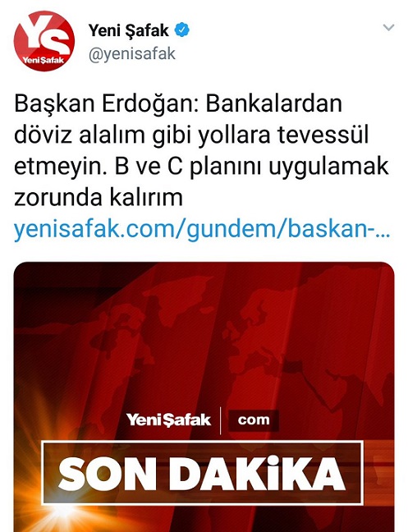Open the Son Dakika image card
408x532 pixels.
204,397
